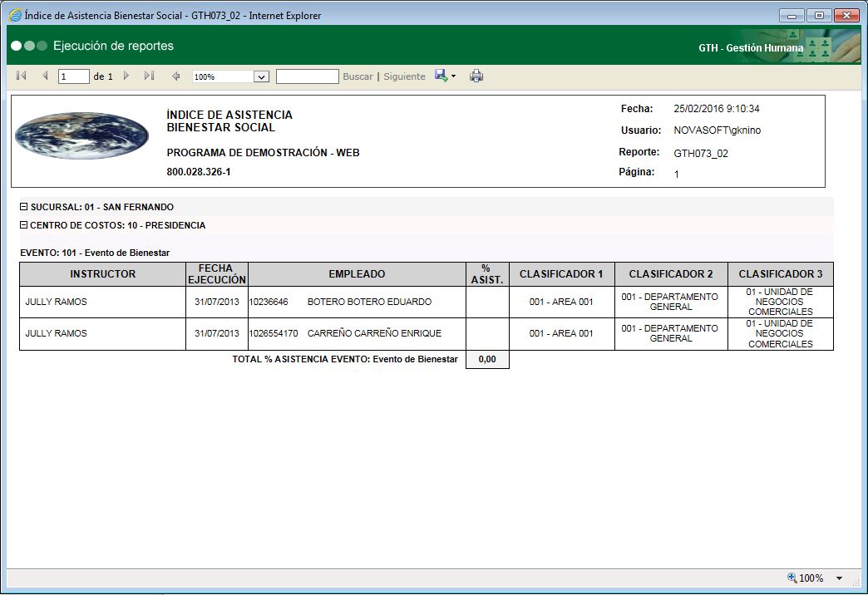Viewport: 868px width, 595px height.
Task: Maximize the Internet Explorer window
Action: [x=819, y=15]
